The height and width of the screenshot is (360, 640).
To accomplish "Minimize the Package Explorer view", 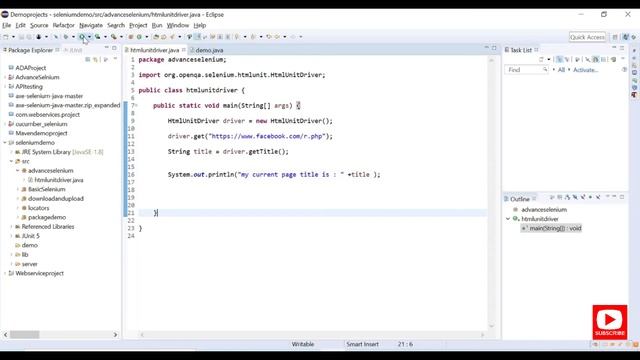I will [x=107, y=48].
